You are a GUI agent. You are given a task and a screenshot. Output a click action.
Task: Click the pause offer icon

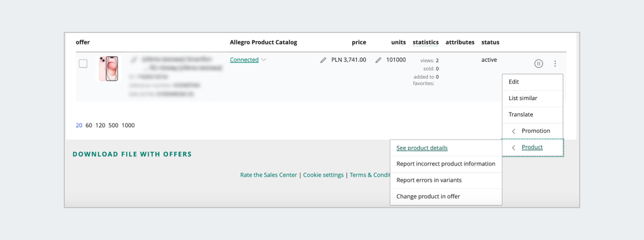click(539, 64)
